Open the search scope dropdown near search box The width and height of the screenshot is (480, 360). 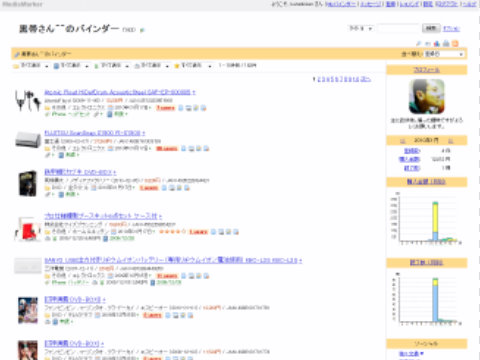361,28
